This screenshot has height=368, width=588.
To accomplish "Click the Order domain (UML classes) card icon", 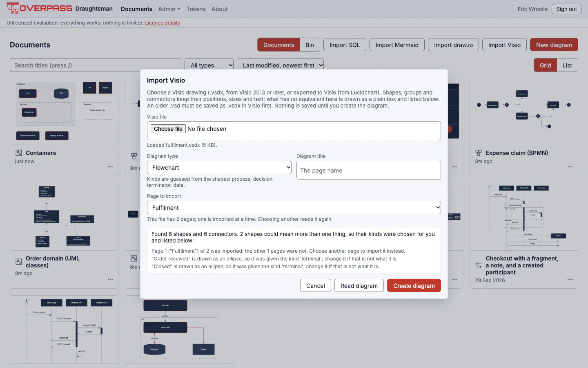I will tap(19, 262).
